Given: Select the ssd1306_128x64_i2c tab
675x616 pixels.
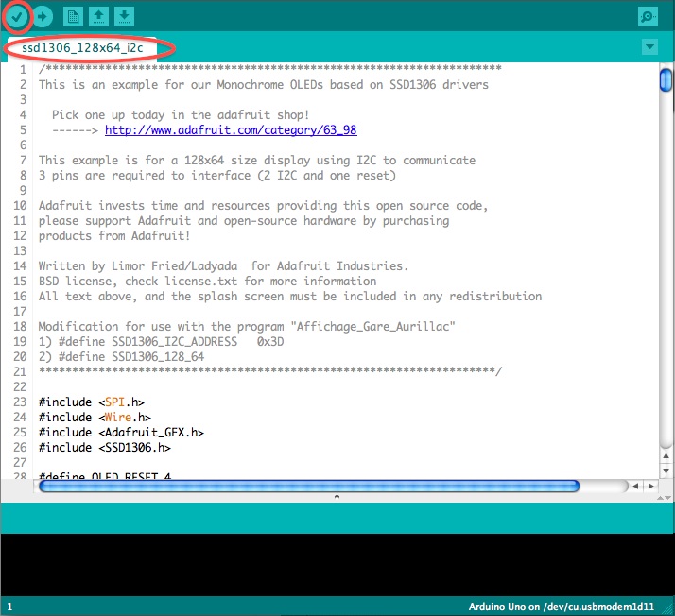Looking at the screenshot, I should click(x=82, y=48).
